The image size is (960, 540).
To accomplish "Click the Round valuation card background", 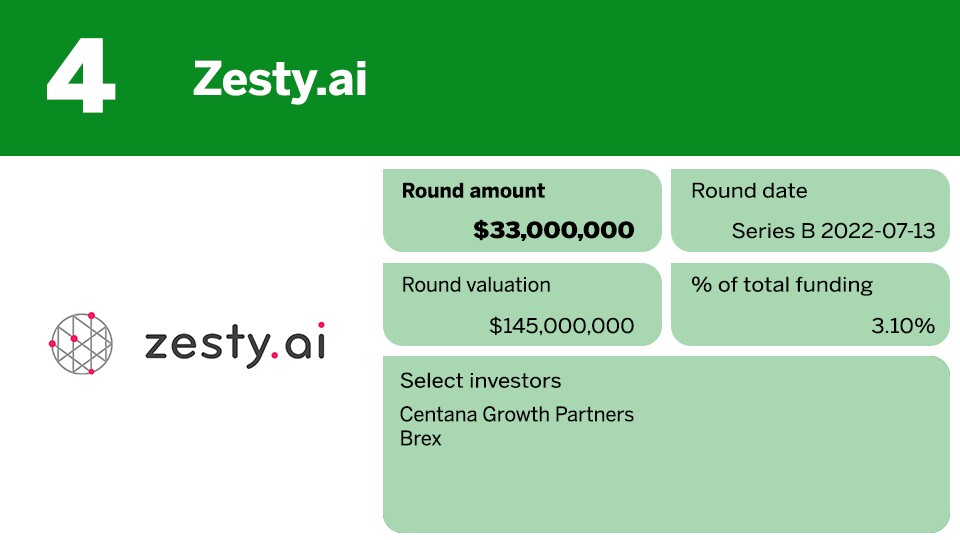I will click(430, 322).
